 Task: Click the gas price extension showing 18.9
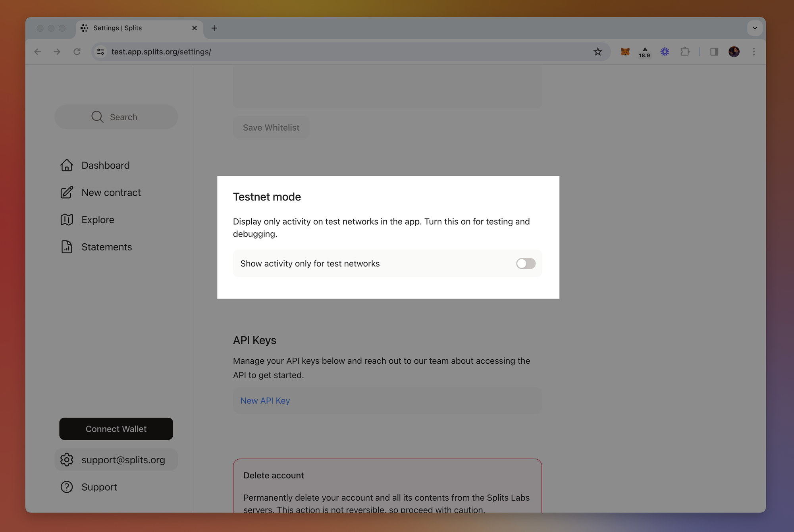tap(645, 52)
